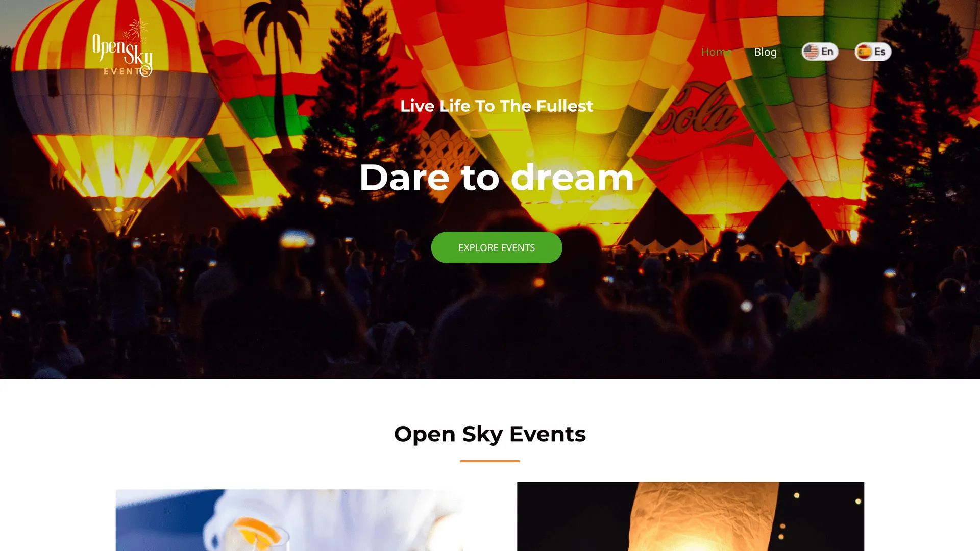This screenshot has height=551, width=980.
Task: Click the orange divider under the tagline
Action: click(x=497, y=130)
